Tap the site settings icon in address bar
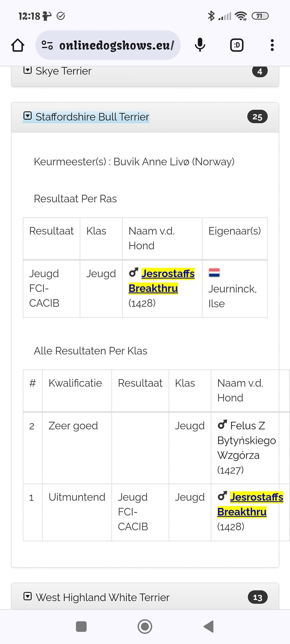The image size is (290, 644). tap(47, 45)
